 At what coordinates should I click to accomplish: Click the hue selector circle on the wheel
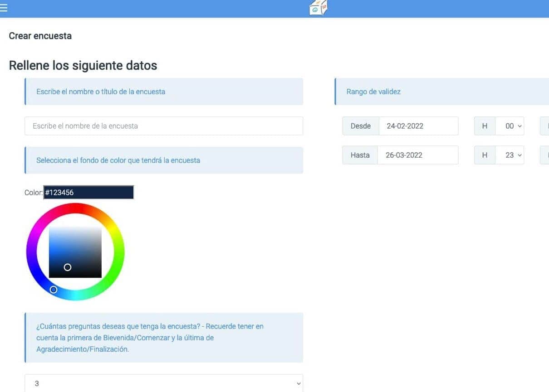tap(54, 290)
